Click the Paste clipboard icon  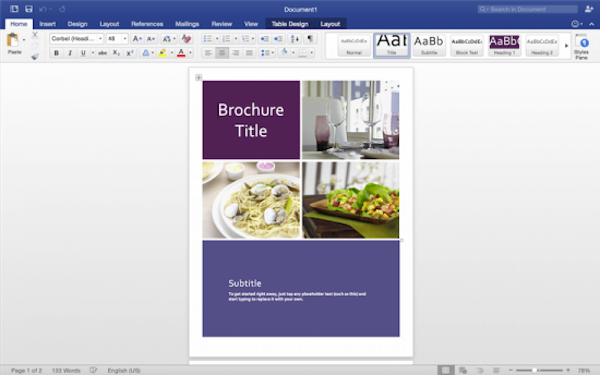pos(13,40)
